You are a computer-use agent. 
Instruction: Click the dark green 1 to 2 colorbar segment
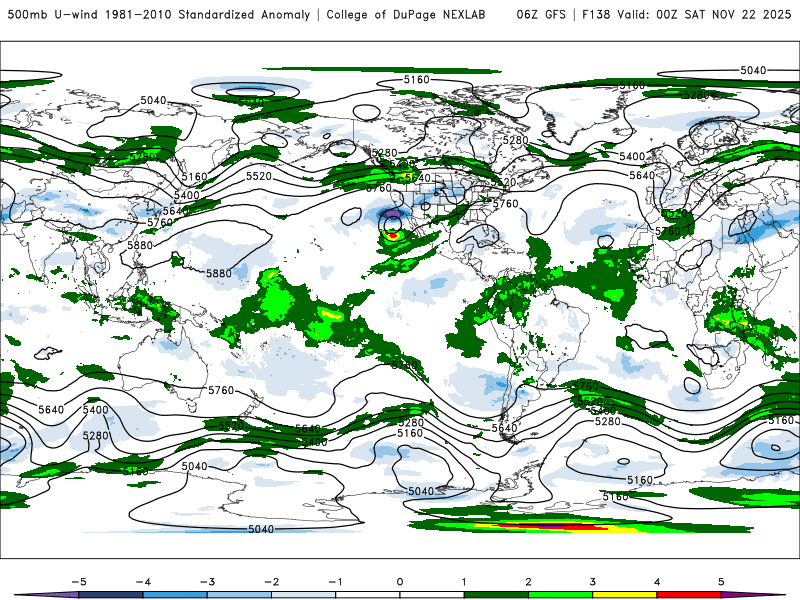496,595
